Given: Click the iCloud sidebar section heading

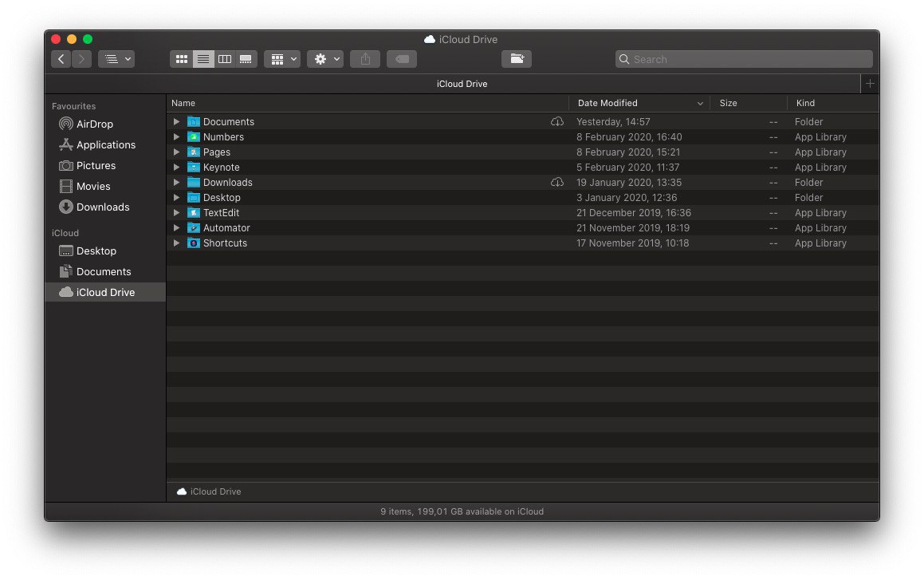Looking at the screenshot, I should tap(65, 233).
